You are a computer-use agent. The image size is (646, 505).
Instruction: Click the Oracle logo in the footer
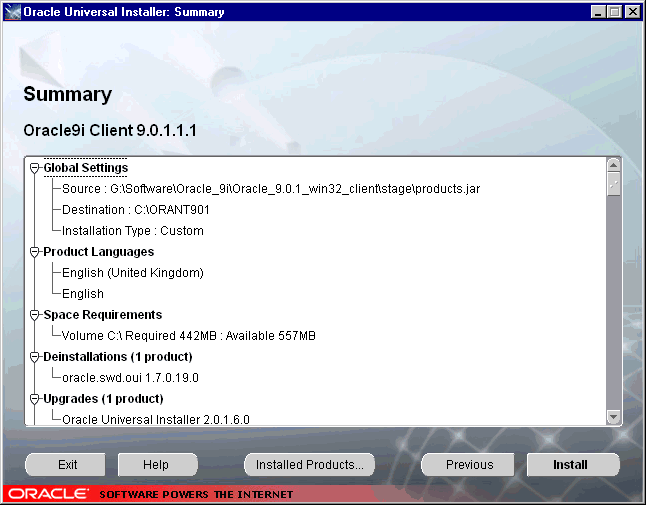pos(48,493)
